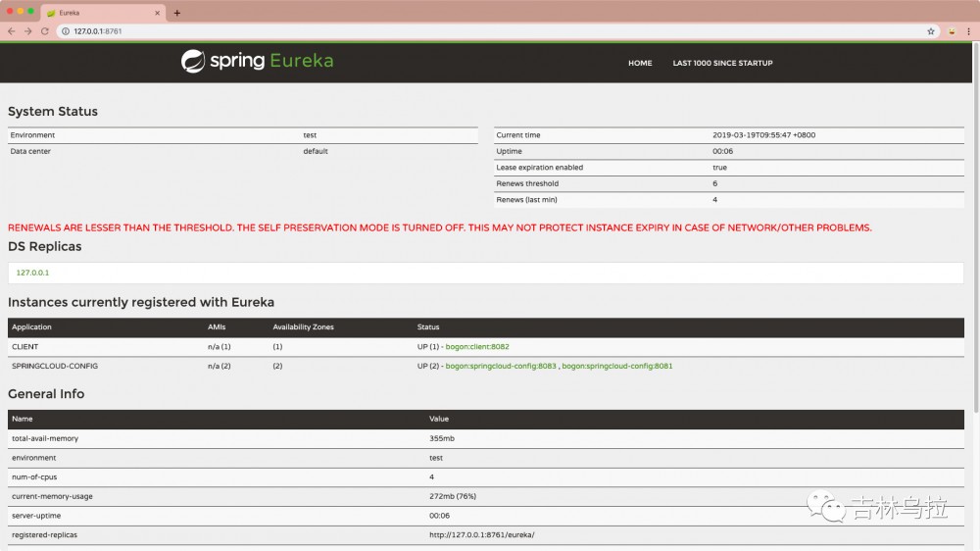The width and height of the screenshot is (980, 551).
Task: Select the SPRINGCLOUD-CONFIG application cell
Action: pyautogui.click(x=55, y=366)
